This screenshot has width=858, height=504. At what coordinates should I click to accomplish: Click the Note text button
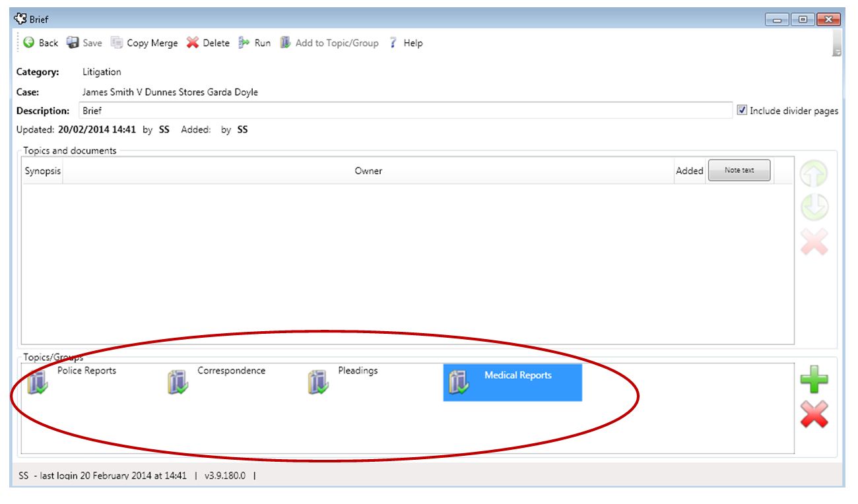(739, 170)
